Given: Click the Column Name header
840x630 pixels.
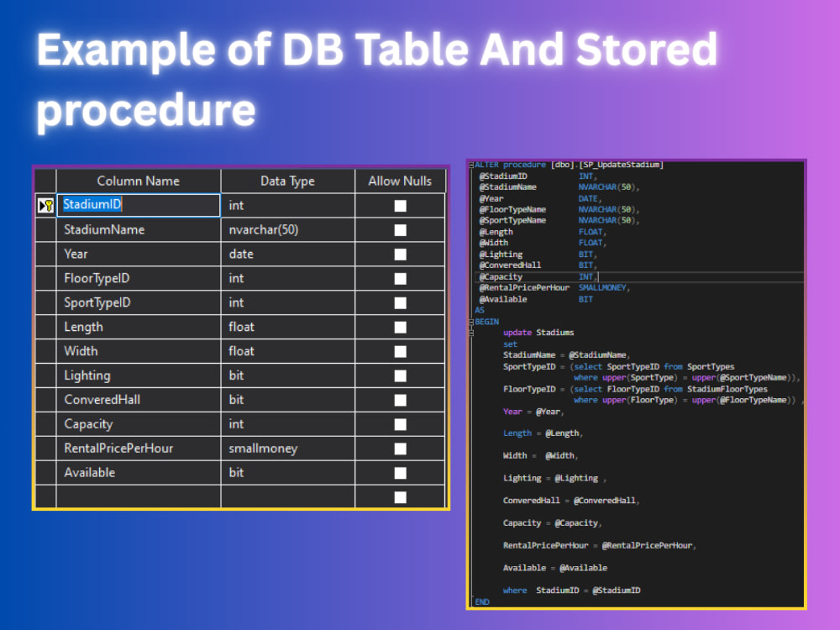Looking at the screenshot, I should click(139, 181).
